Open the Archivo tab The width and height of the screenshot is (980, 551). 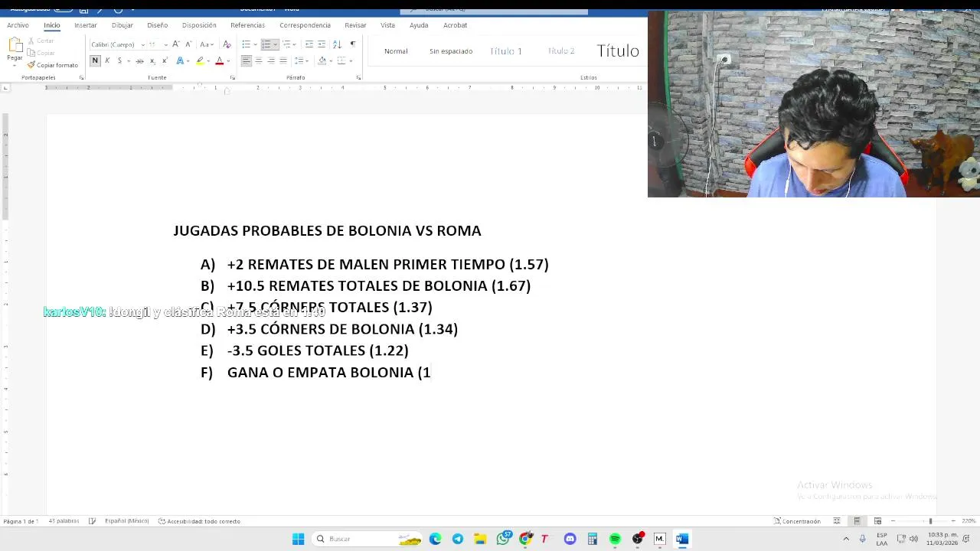[18, 25]
